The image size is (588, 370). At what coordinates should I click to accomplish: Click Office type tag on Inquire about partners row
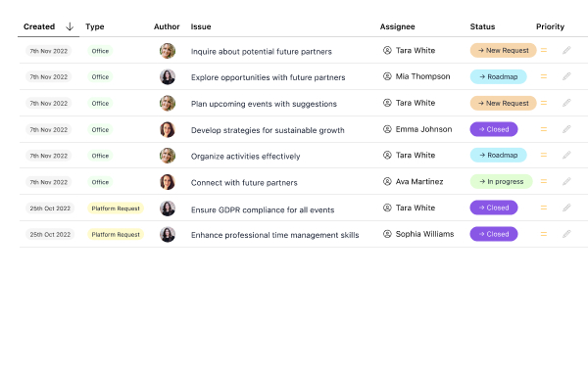100,51
